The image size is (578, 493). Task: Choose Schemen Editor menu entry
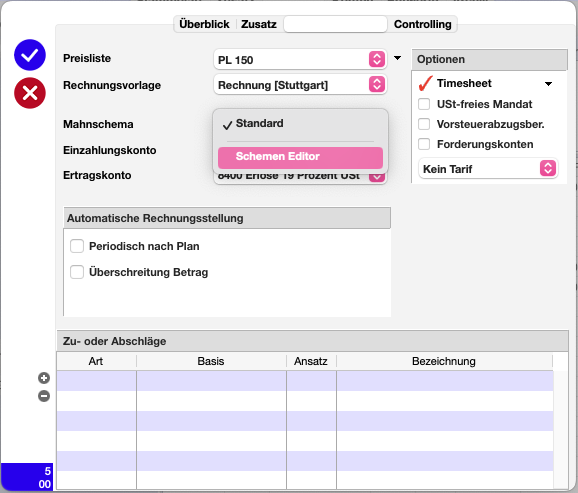click(x=300, y=157)
